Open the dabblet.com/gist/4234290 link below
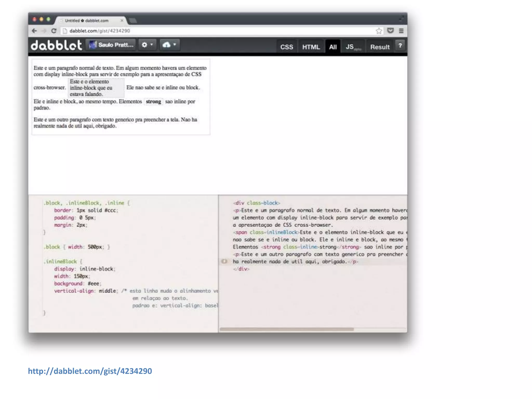 pos(90,371)
